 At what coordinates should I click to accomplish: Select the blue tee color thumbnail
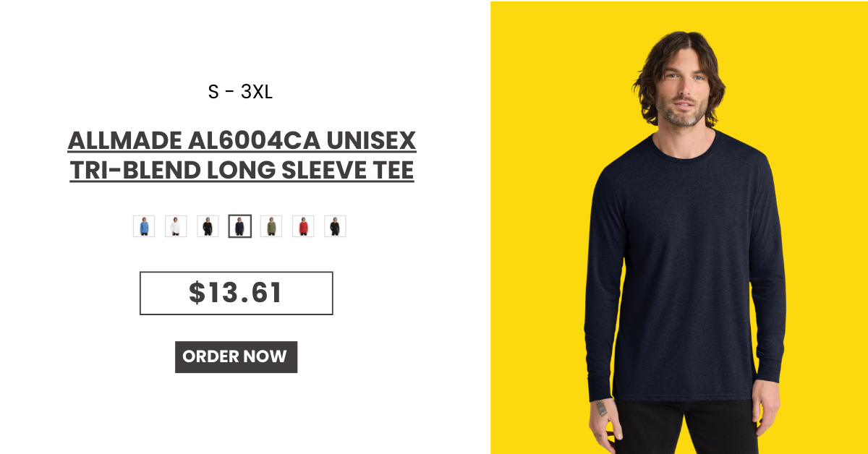pyautogui.click(x=144, y=226)
